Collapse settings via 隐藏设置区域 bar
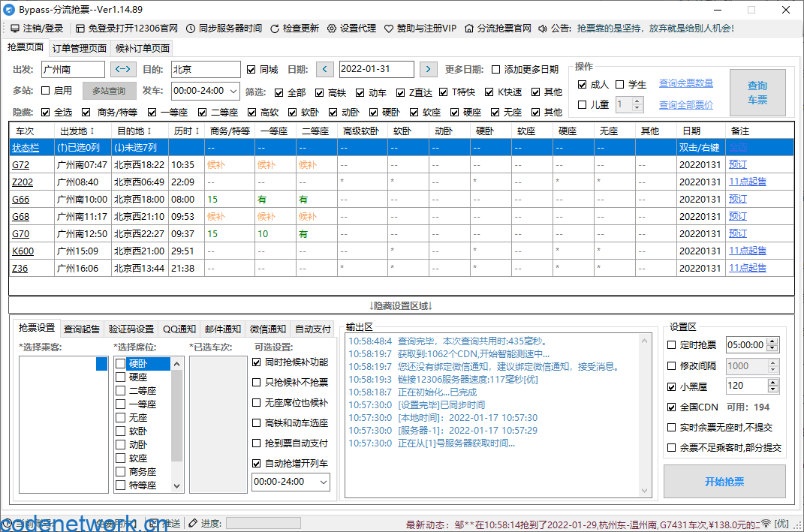 coord(402,306)
